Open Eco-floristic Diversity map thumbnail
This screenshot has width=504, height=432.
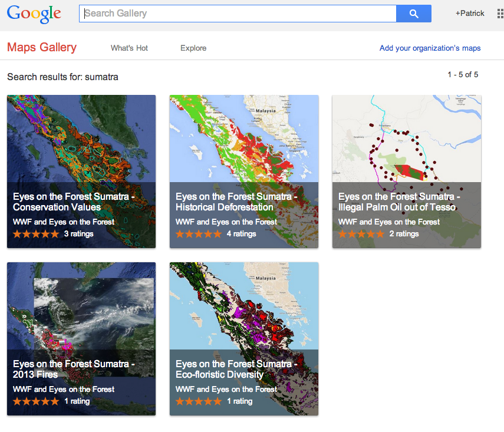(x=244, y=306)
